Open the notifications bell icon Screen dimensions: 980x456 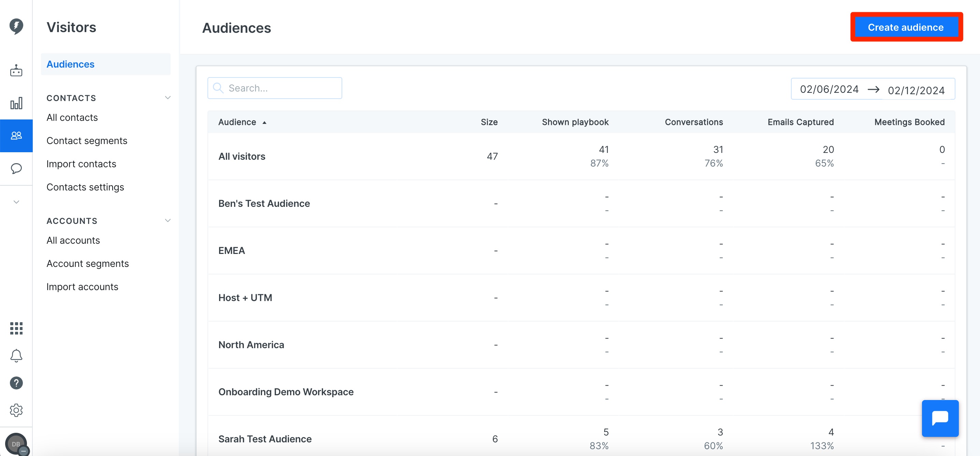point(16,356)
